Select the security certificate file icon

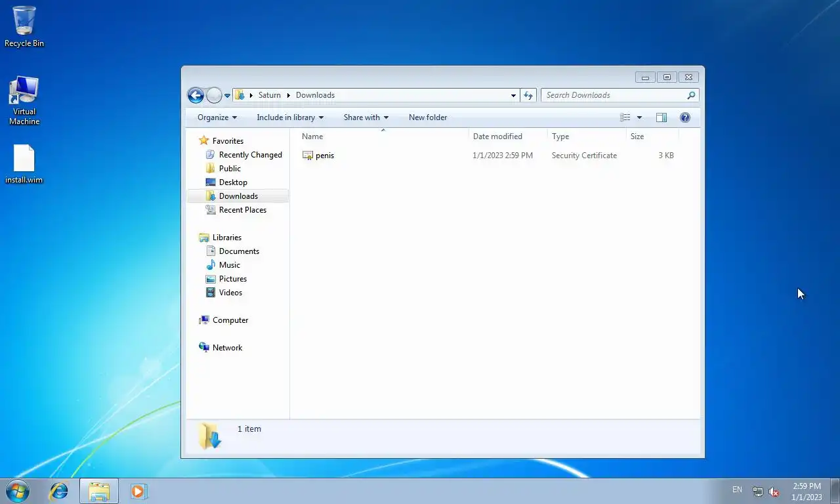(308, 156)
